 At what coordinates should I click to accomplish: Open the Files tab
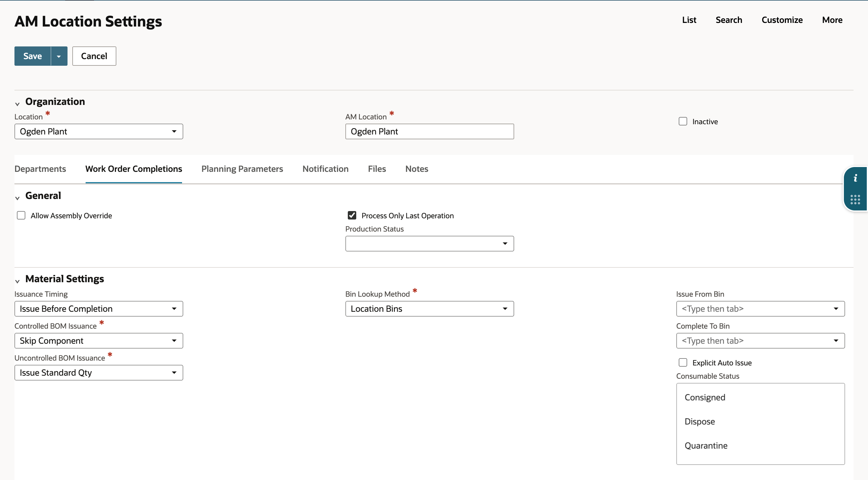(x=377, y=169)
